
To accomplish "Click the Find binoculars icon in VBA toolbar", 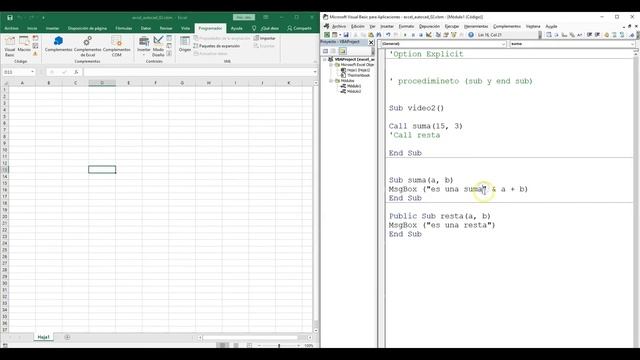I will pos(379,35).
